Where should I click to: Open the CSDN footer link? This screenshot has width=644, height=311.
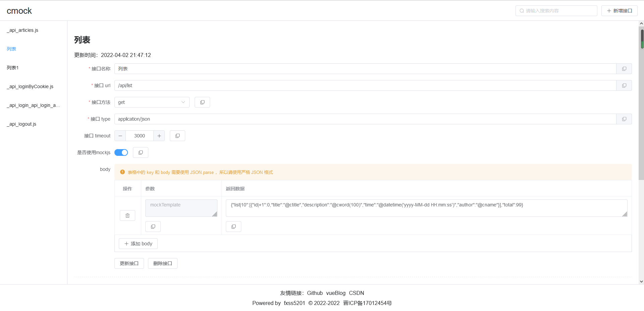pyautogui.click(x=356, y=293)
